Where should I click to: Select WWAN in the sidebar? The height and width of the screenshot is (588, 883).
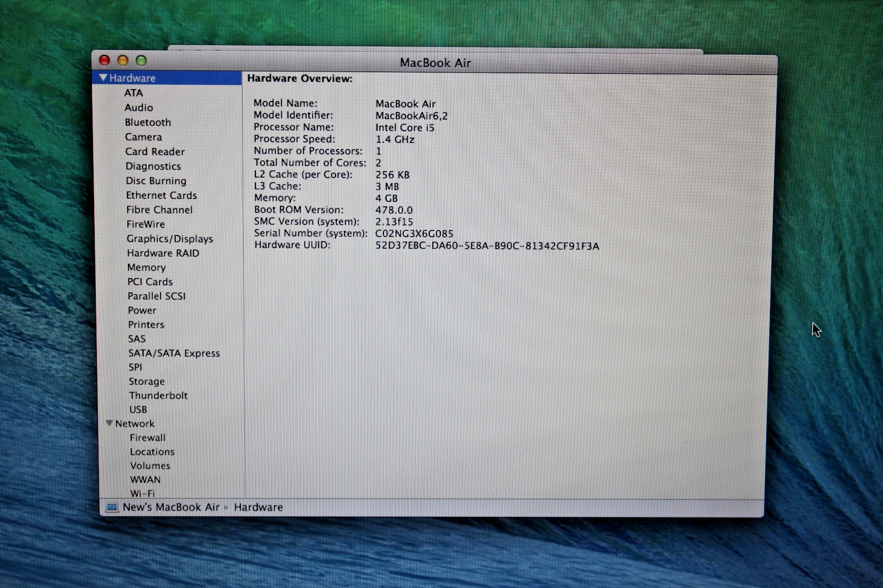tap(145, 479)
